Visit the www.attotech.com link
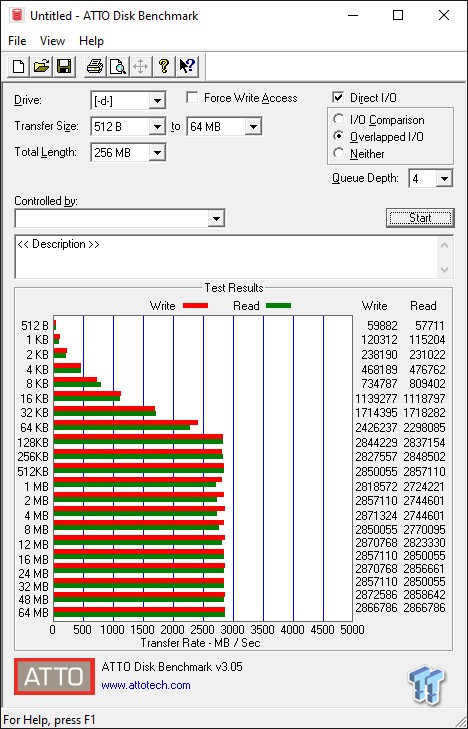The height and width of the screenshot is (729, 468). coord(146,685)
